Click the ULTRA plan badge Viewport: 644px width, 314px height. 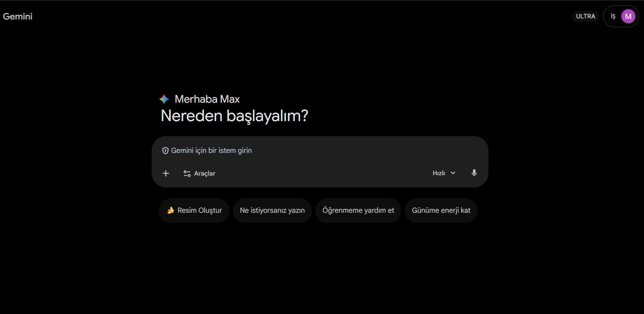586,16
